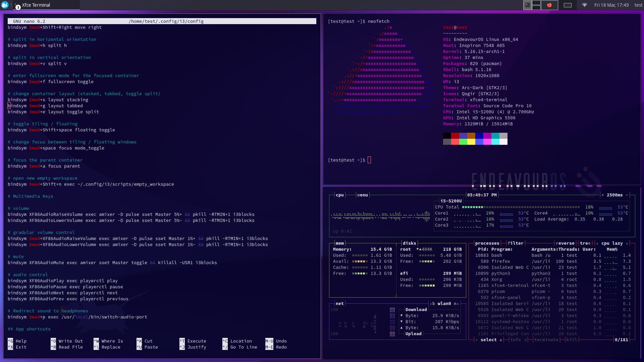Switch to next sort column right of 'cpu lazy'

[x=627, y=243]
